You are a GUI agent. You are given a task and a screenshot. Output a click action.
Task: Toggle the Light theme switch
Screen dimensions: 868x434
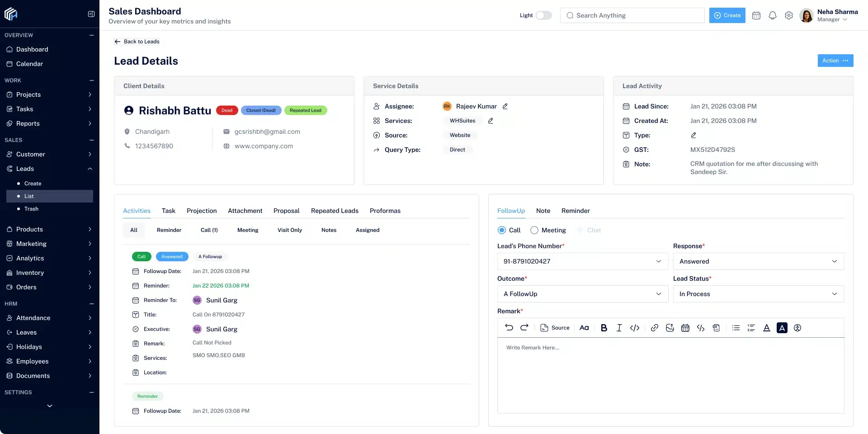[x=544, y=15]
